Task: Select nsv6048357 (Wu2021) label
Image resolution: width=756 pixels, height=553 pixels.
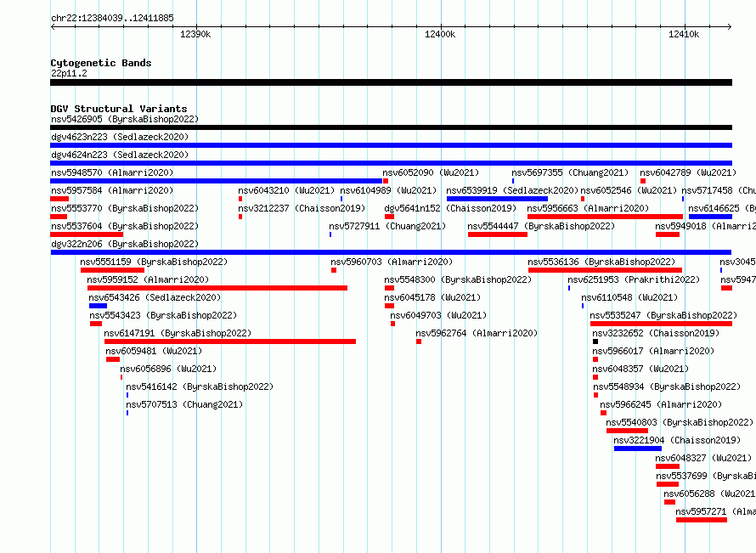Action: [640, 369]
